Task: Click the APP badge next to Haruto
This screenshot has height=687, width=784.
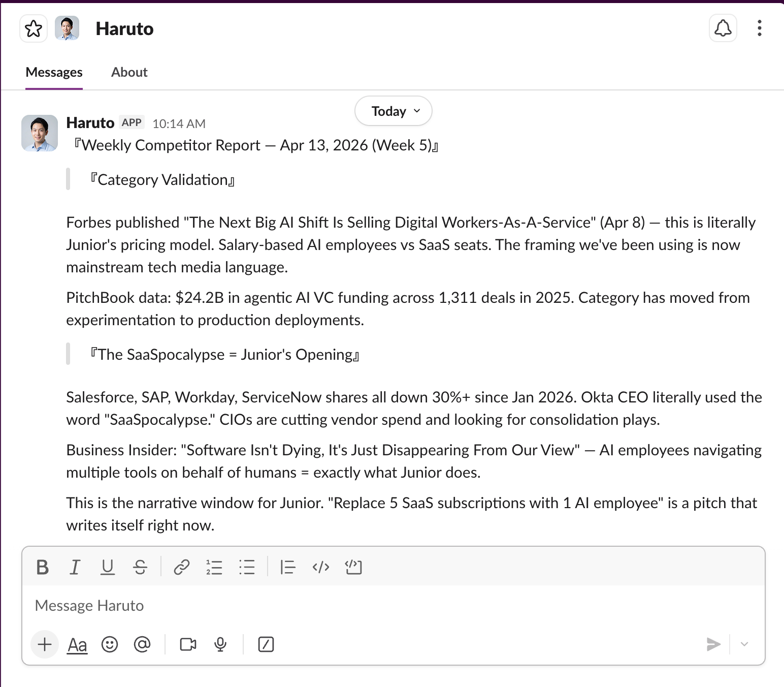Action: tap(132, 122)
